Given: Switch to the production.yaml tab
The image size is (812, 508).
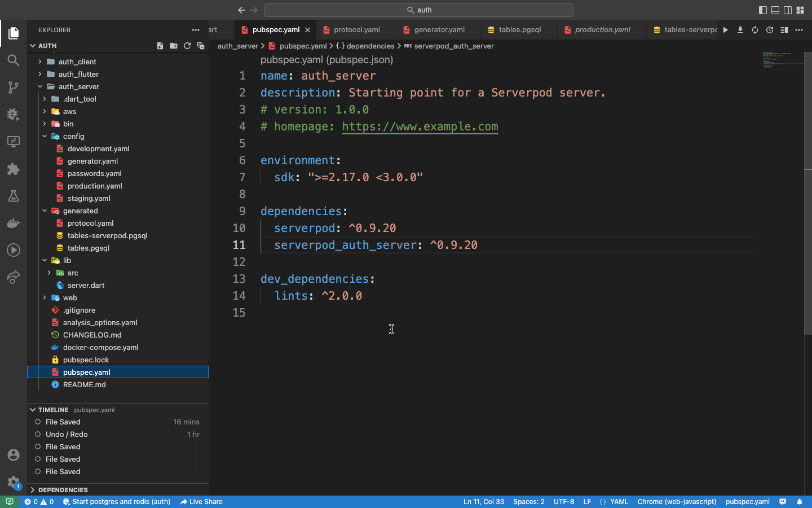Looking at the screenshot, I should click(602, 30).
